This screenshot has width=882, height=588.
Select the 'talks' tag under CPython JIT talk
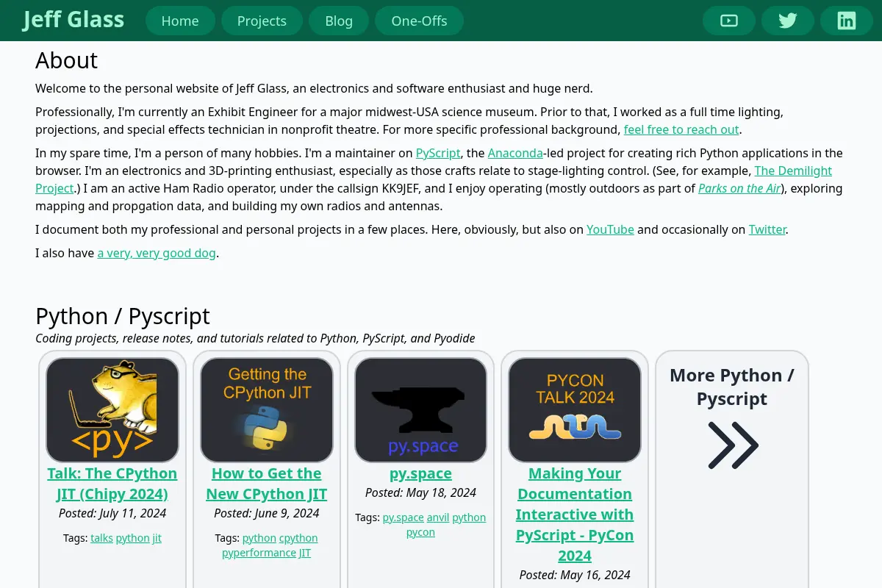click(x=101, y=538)
